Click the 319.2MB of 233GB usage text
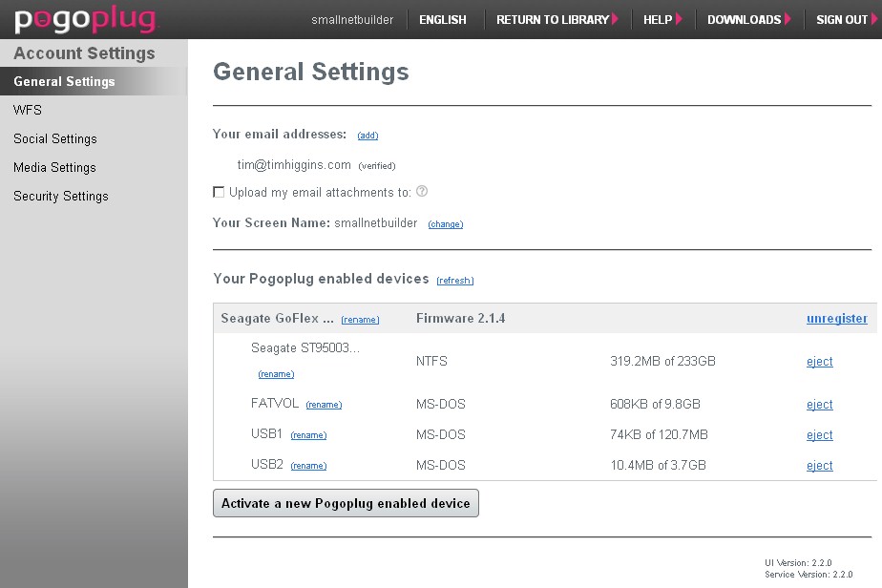The image size is (882, 588). click(662, 361)
